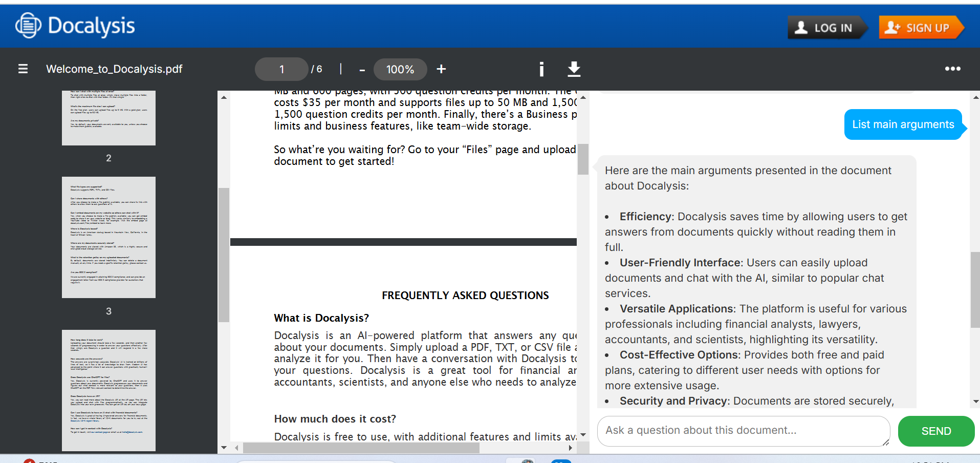Viewport: 980px width, 463px height.
Task: Click the 100% zoom level box
Action: [x=400, y=69]
